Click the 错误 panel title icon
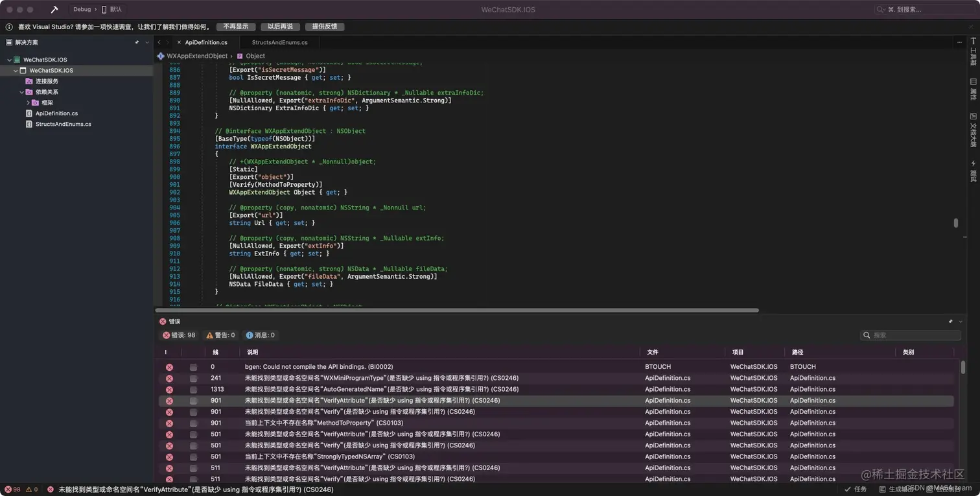The height and width of the screenshot is (496, 980). pyautogui.click(x=163, y=322)
